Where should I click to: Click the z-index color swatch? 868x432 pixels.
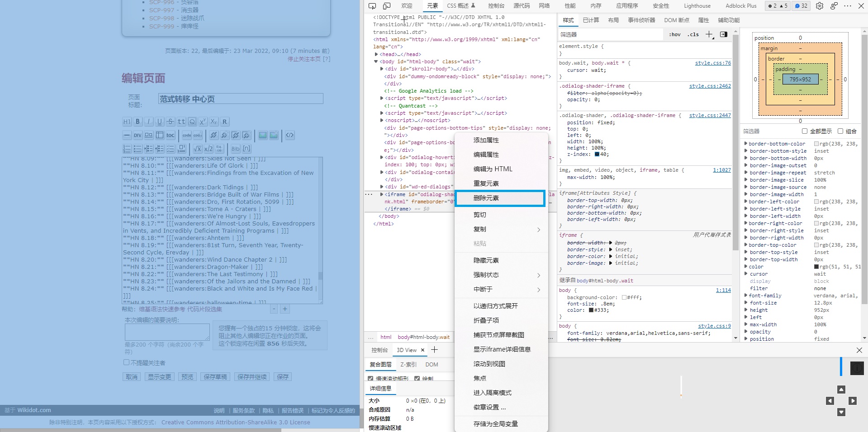597,154
